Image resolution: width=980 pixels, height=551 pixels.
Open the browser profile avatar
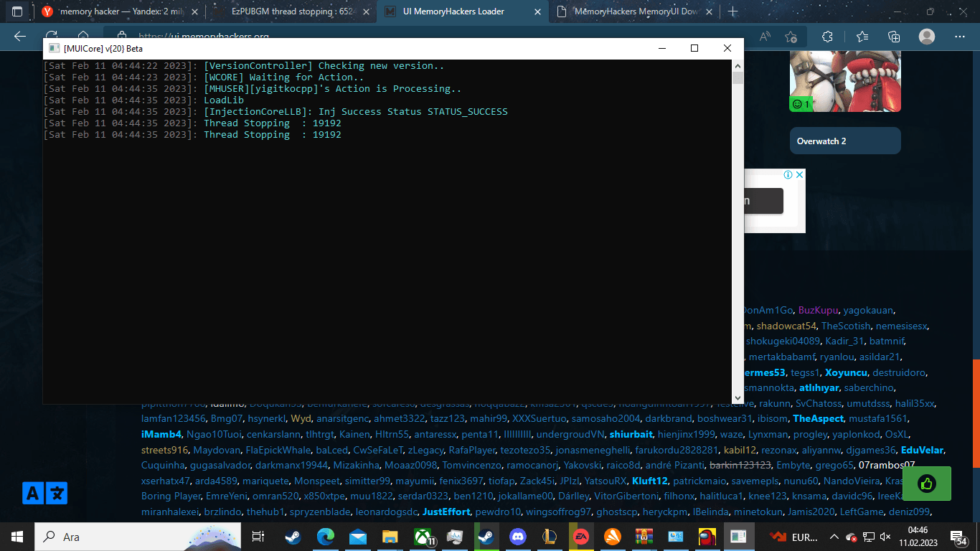927,37
